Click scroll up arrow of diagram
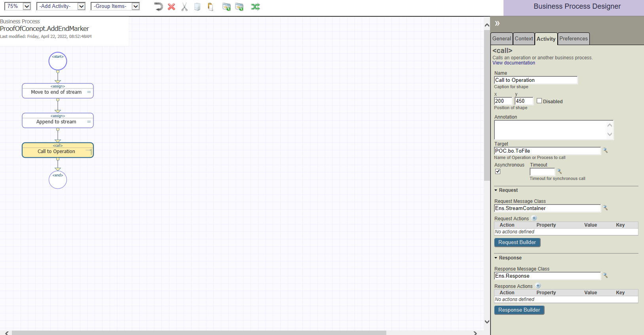The image size is (644, 335). pyautogui.click(x=487, y=25)
